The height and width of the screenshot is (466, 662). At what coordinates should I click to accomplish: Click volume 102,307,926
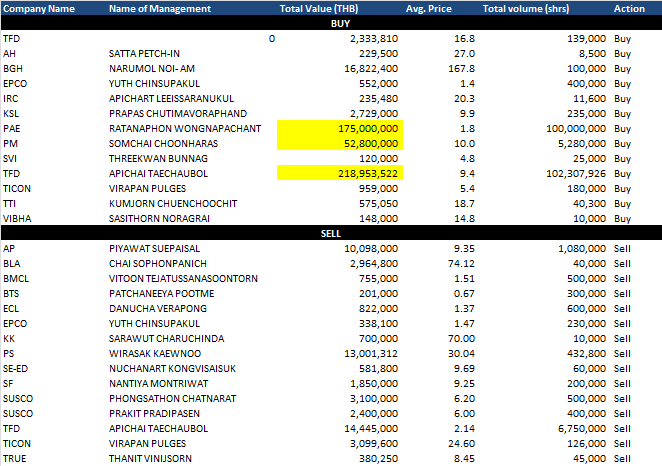point(576,173)
